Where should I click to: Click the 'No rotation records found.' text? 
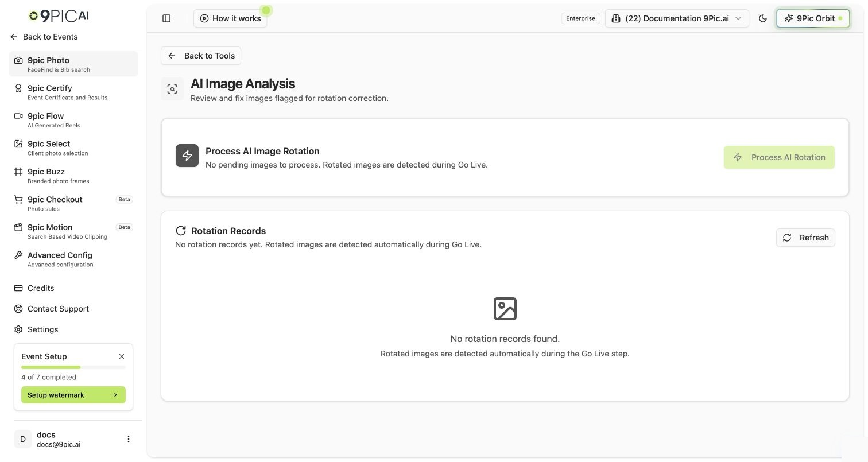(x=505, y=339)
